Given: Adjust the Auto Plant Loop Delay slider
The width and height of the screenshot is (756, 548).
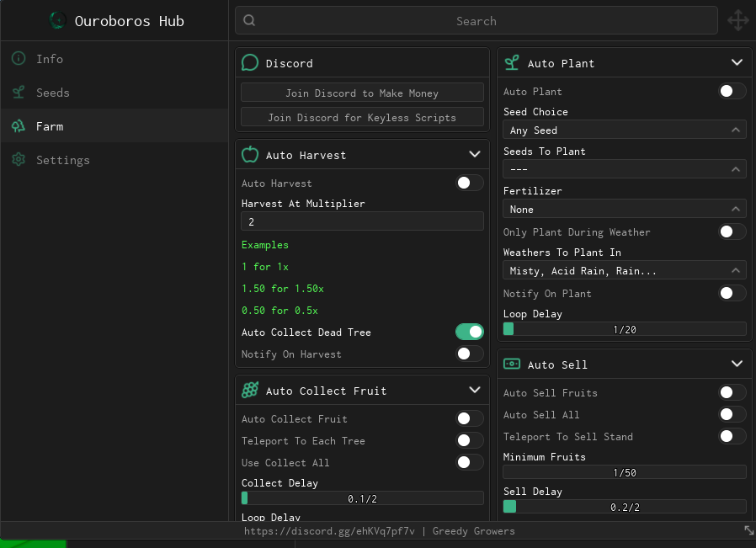Looking at the screenshot, I should [625, 329].
